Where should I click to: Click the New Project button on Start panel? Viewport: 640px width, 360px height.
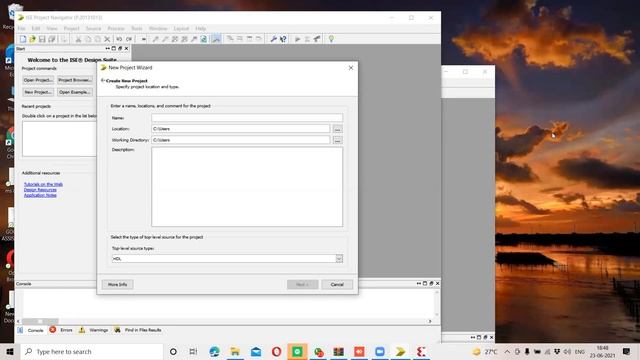(38, 92)
